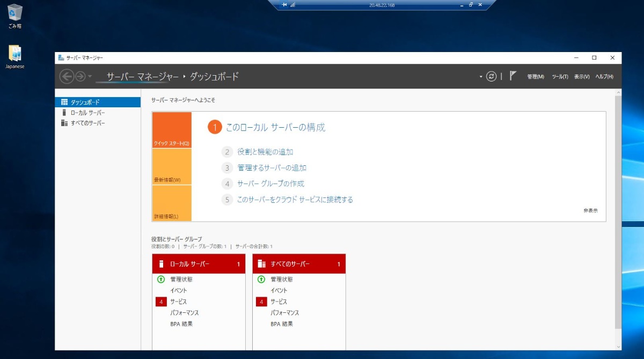Viewport: 644px width, 359px height.
Task: Click the ローカル サーバー sidebar icon
Action: point(64,113)
